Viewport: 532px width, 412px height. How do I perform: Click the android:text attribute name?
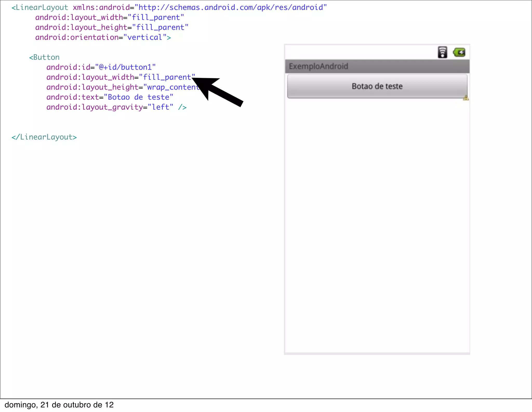72,97
